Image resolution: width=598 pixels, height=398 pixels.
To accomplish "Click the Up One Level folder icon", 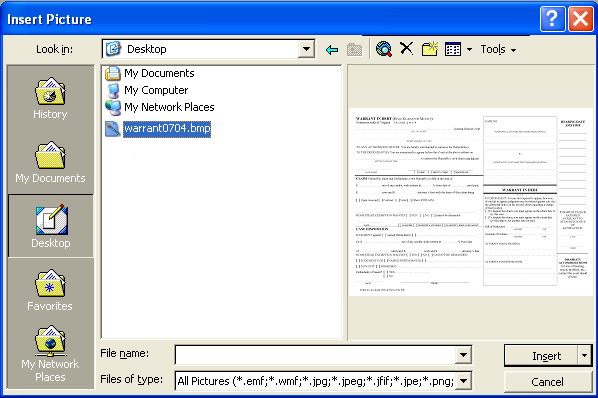I will [354, 50].
